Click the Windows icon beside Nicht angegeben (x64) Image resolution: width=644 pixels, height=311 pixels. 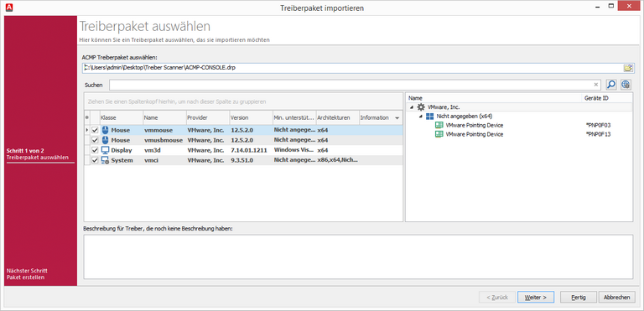tap(429, 117)
